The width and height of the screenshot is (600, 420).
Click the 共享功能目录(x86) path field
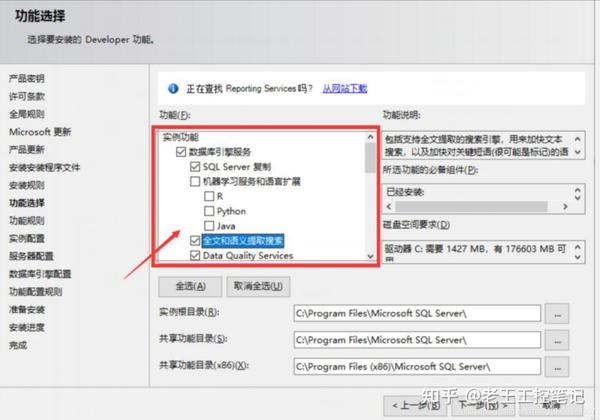point(417,367)
